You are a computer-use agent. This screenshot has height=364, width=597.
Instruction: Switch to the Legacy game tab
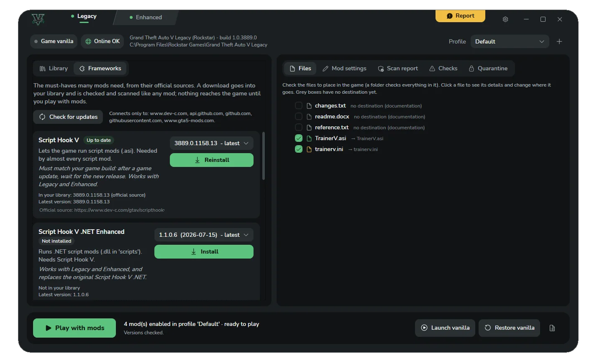tap(84, 17)
